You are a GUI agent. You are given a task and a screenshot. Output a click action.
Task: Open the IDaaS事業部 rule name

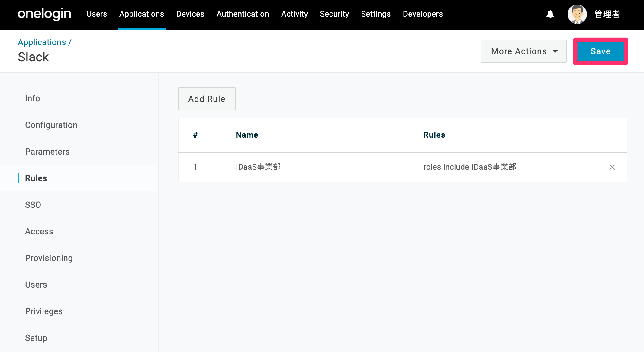258,167
